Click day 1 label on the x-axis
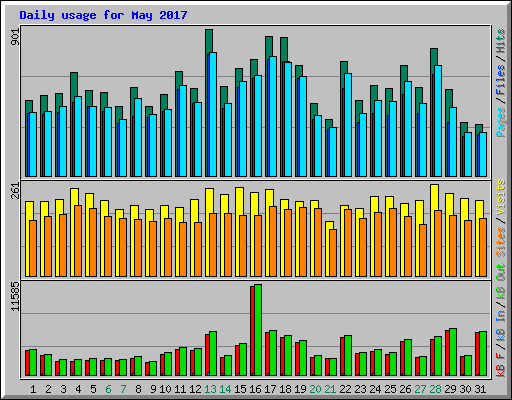This screenshot has width=512, height=400. coord(33,389)
